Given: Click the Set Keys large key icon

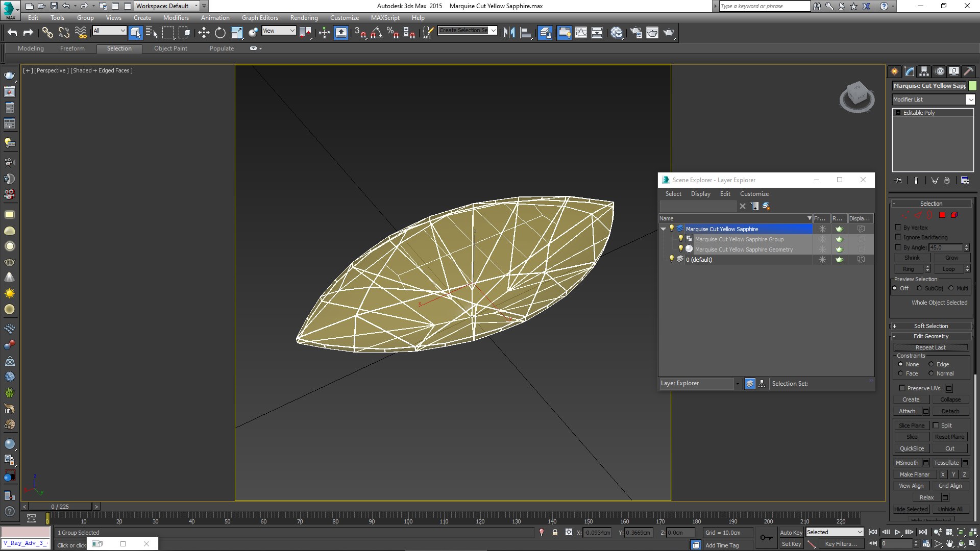Looking at the screenshot, I should [x=767, y=538].
